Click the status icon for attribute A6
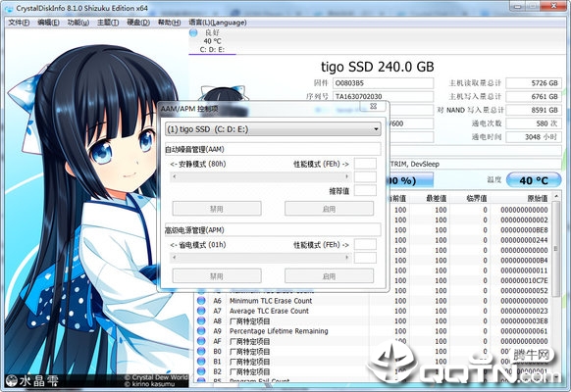This screenshot has width=571, height=392. coord(201,301)
